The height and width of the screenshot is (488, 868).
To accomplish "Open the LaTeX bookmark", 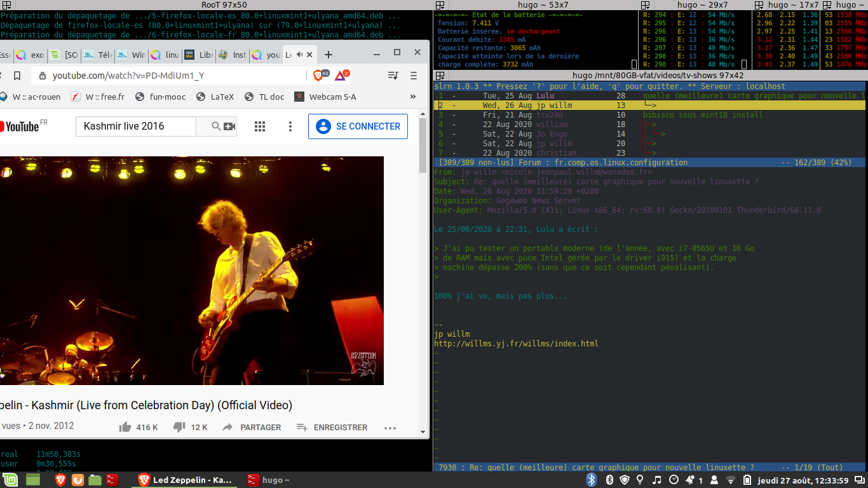I will tap(215, 97).
